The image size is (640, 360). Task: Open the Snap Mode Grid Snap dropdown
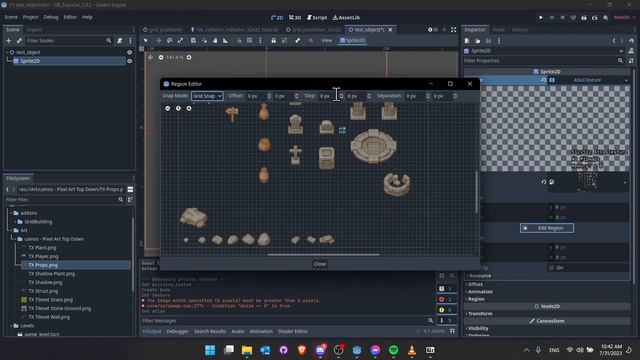[207, 96]
